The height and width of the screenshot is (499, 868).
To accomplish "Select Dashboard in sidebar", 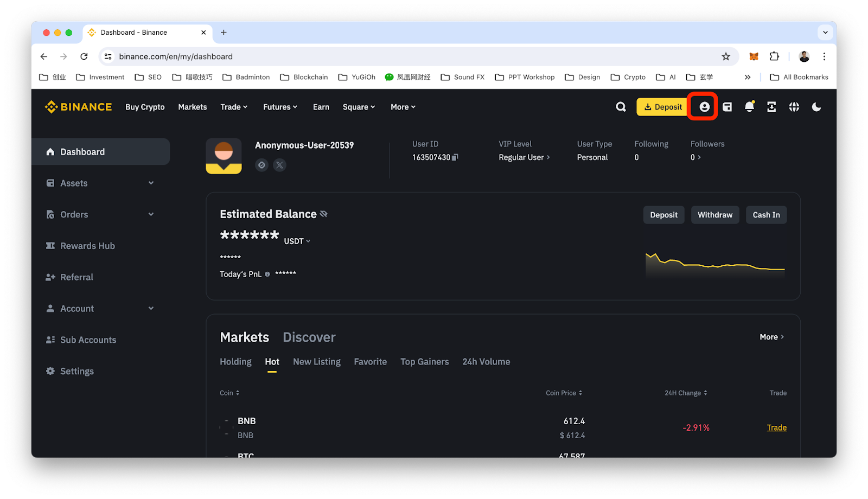I will pos(101,152).
